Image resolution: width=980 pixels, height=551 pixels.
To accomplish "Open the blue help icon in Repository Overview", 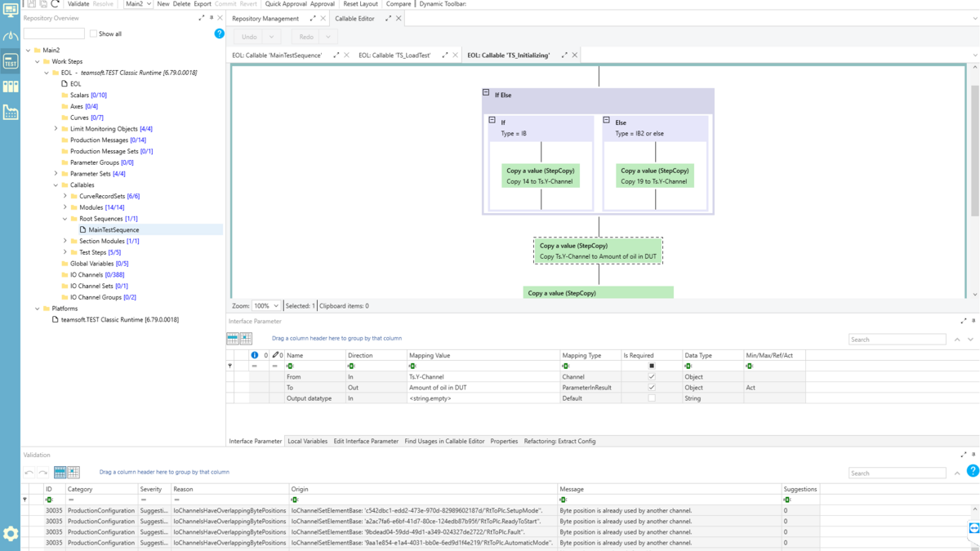I will coord(219,33).
